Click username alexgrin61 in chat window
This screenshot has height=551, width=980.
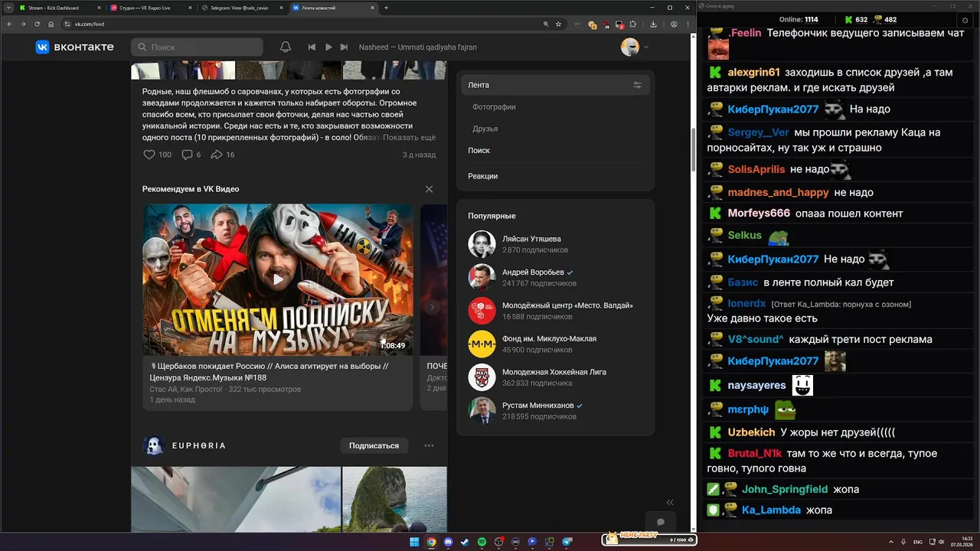[753, 73]
